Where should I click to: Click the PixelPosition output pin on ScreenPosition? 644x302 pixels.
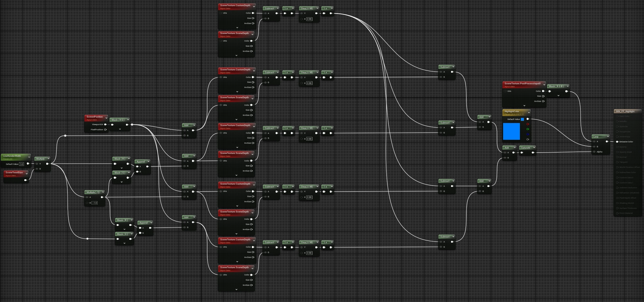(x=105, y=129)
